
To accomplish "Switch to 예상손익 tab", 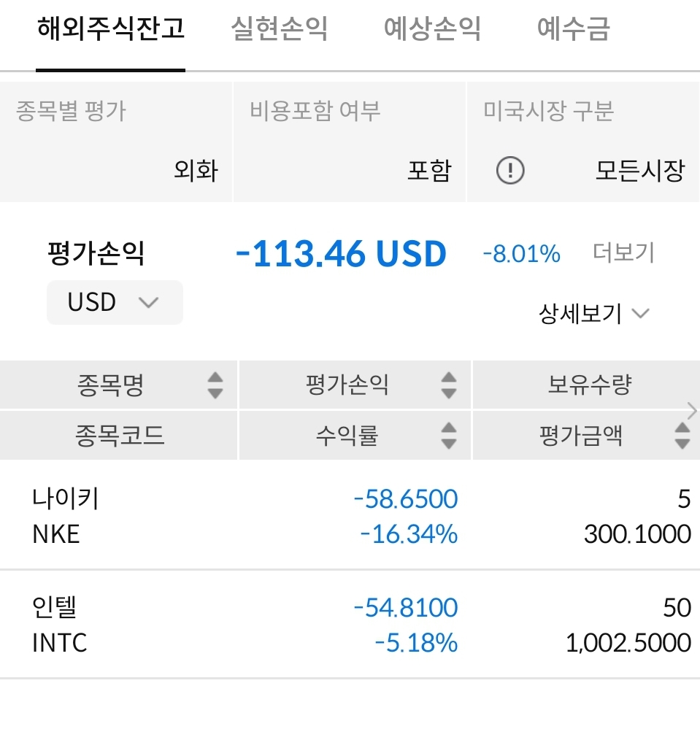I will tap(432, 29).
